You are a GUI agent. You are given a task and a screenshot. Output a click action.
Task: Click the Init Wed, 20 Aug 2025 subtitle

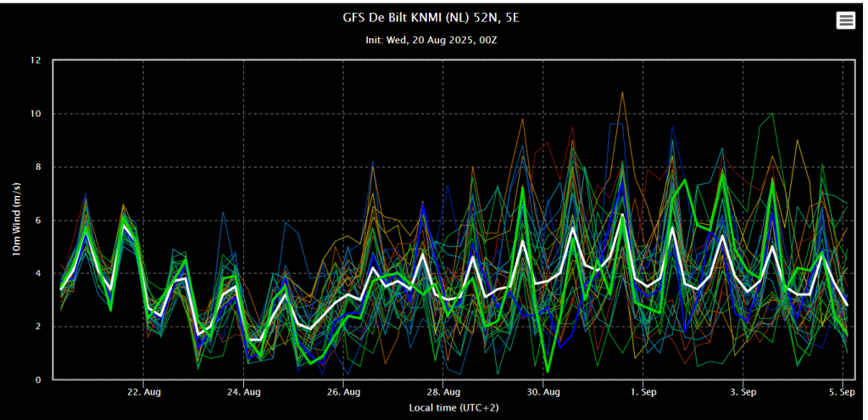point(431,40)
